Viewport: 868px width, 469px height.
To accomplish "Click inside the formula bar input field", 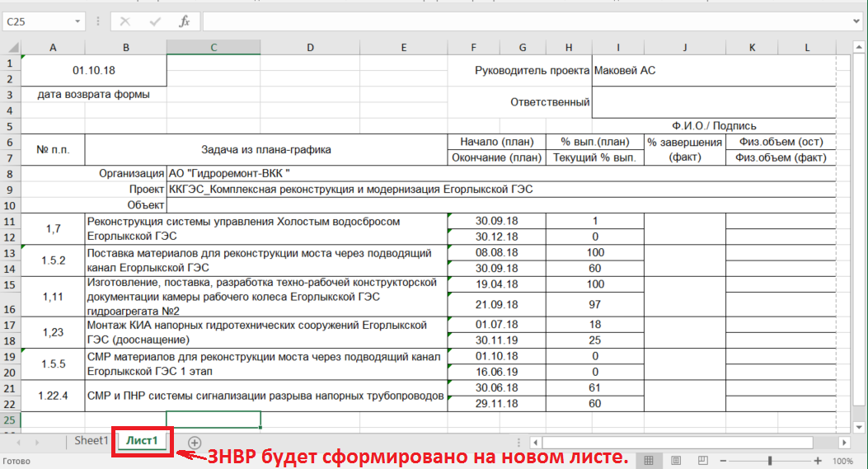I will [528, 21].
